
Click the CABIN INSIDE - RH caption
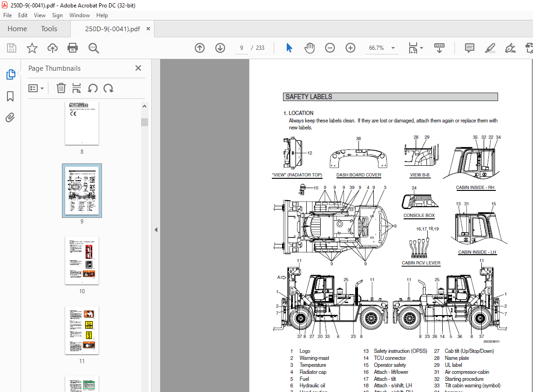(x=475, y=188)
